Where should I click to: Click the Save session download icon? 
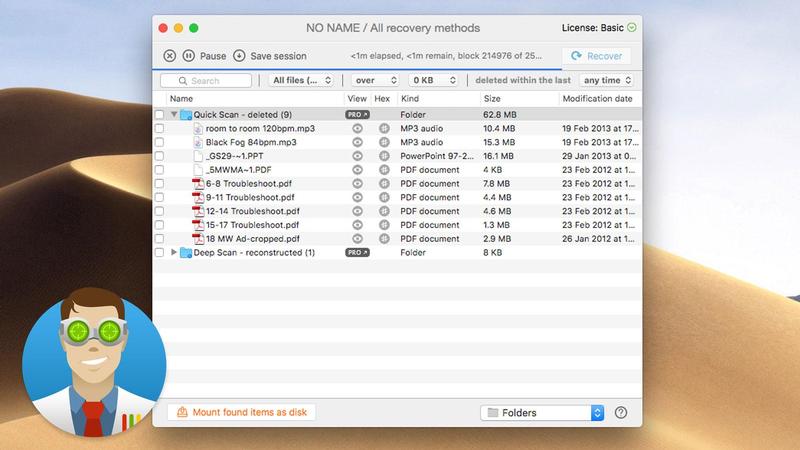[239, 56]
